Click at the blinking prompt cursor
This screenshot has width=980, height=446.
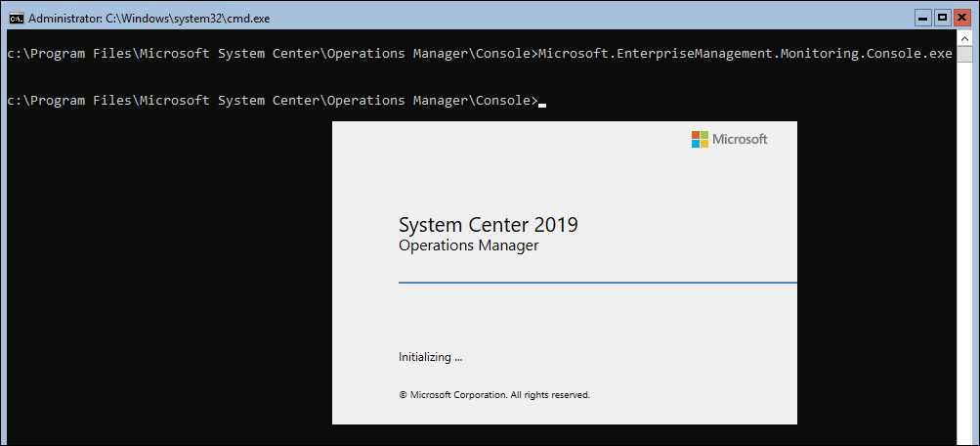coord(542,105)
